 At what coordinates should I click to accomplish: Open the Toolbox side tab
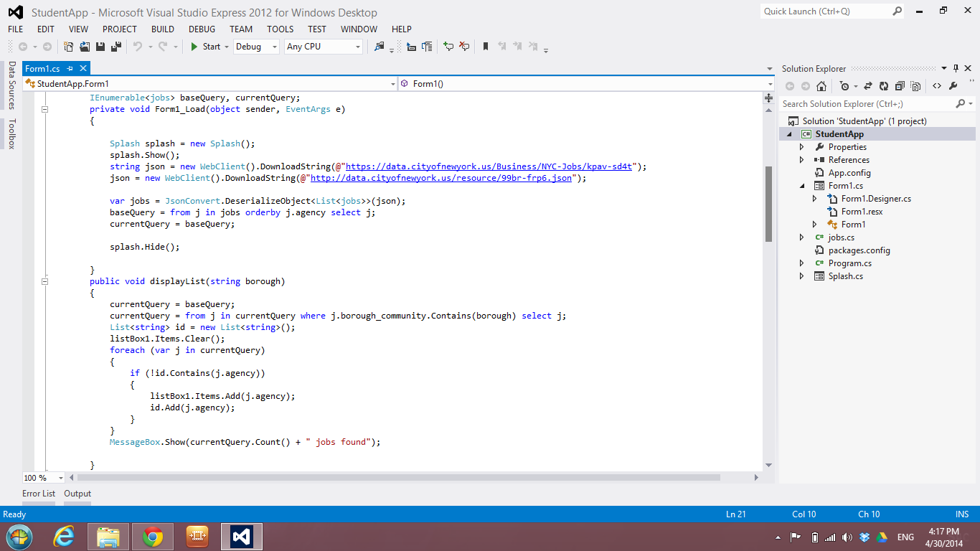[x=11, y=134]
